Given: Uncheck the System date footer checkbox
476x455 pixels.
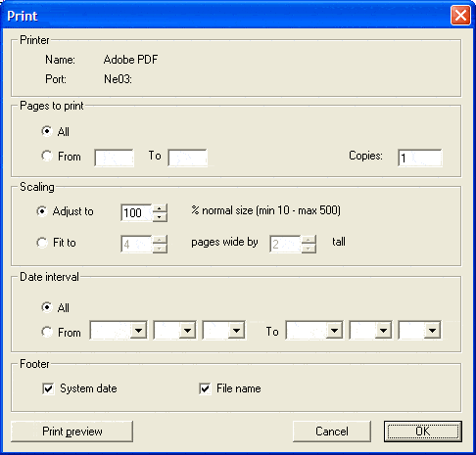Looking at the screenshot, I should point(48,388).
